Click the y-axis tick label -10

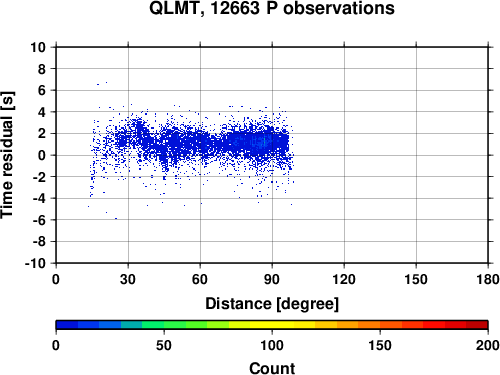[35, 263]
